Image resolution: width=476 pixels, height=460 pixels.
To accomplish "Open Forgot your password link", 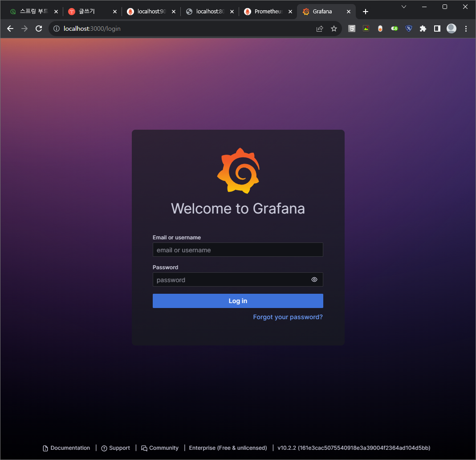I will point(288,317).
